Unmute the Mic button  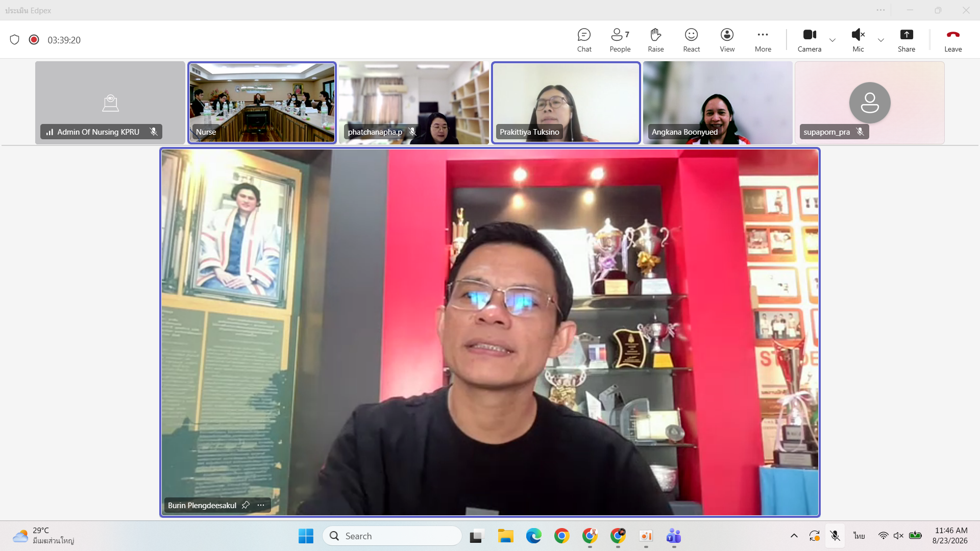click(x=858, y=40)
